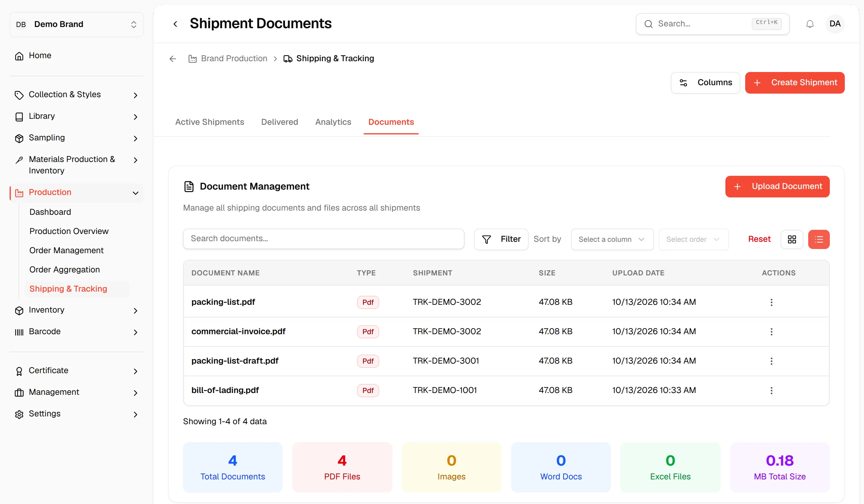Open actions menu for bill-of-lading.pdf
The width and height of the screenshot is (864, 504).
pos(771,391)
